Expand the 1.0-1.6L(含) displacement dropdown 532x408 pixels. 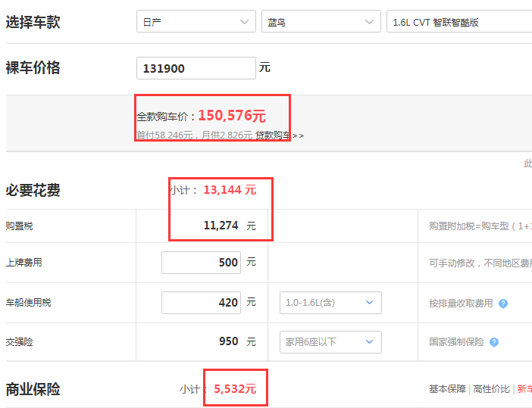point(330,303)
